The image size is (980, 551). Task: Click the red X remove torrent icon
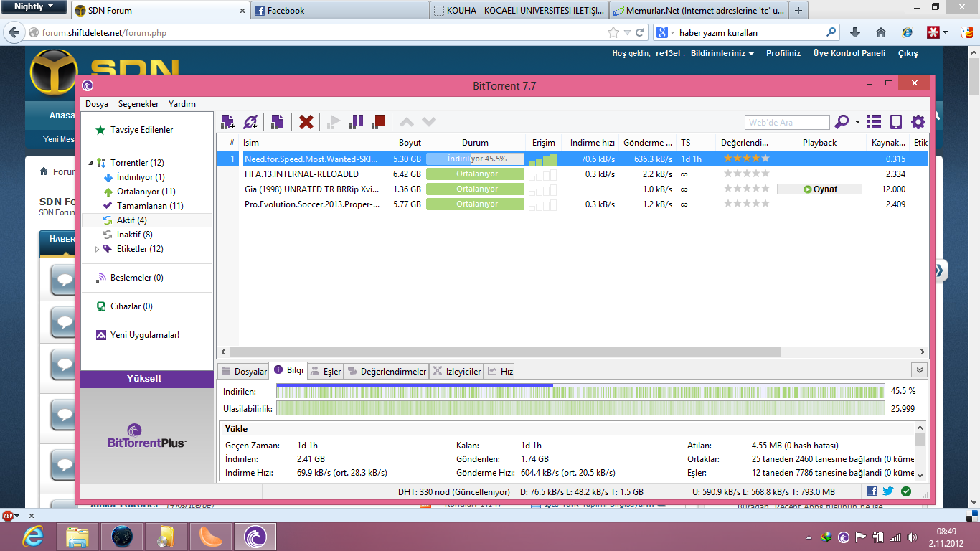(x=306, y=122)
